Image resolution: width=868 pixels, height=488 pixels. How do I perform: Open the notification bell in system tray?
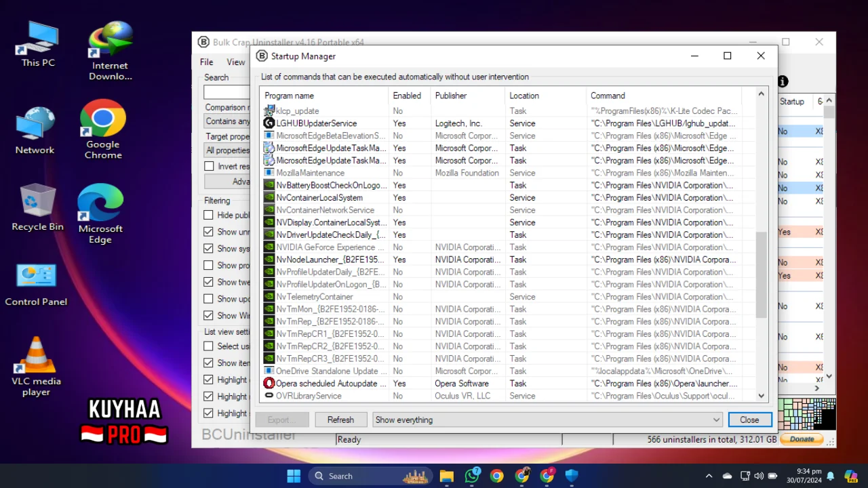(x=830, y=476)
